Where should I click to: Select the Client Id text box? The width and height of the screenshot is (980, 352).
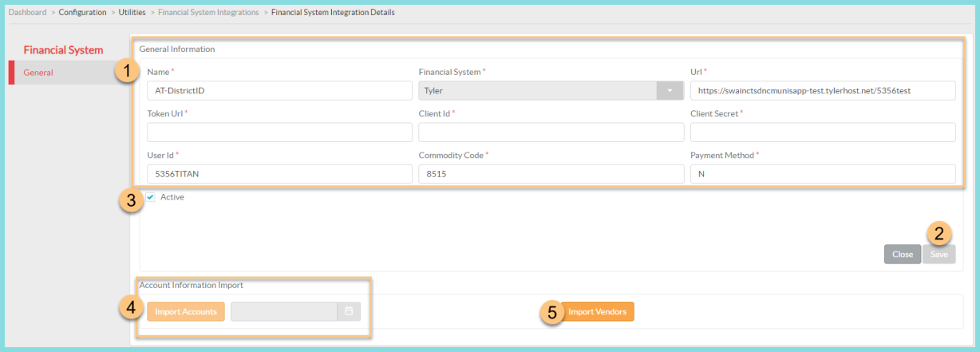click(551, 132)
